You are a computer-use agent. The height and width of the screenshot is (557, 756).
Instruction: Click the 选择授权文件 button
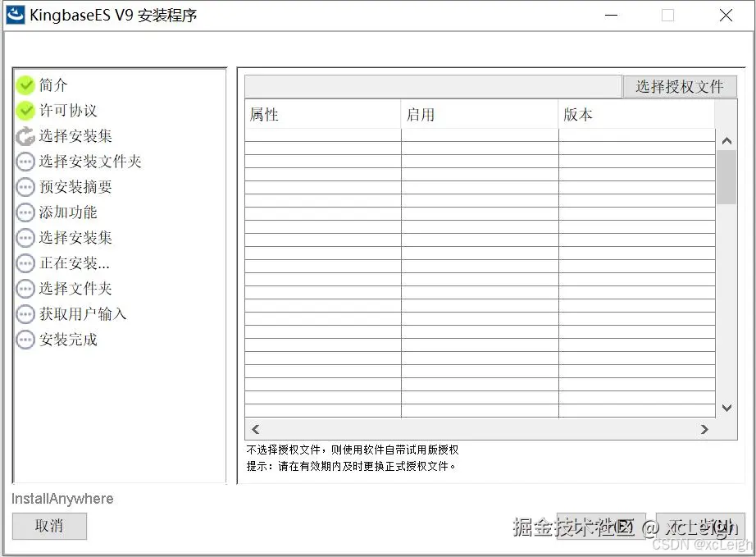click(680, 86)
